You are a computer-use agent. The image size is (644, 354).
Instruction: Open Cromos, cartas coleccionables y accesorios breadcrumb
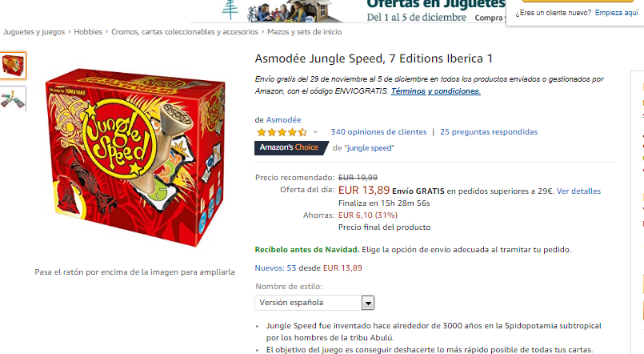(x=185, y=32)
